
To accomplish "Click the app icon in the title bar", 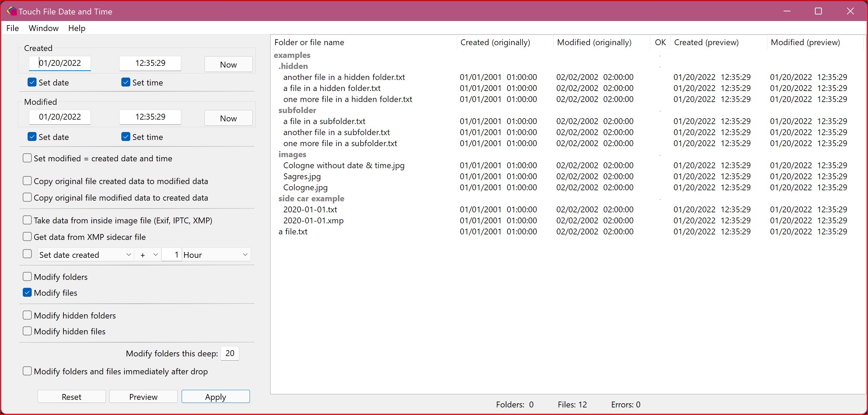I will click(11, 11).
